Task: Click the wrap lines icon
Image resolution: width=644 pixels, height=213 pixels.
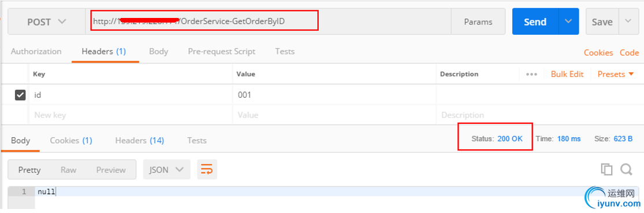Action: (207, 170)
